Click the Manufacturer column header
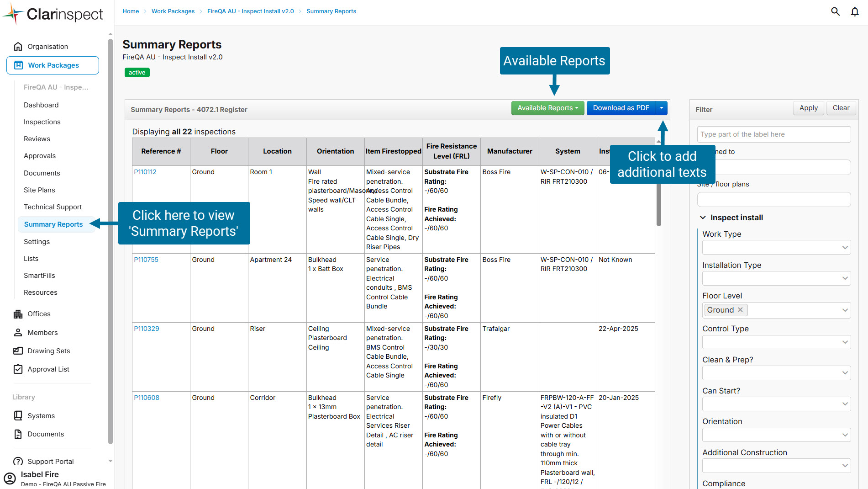 [x=510, y=151]
